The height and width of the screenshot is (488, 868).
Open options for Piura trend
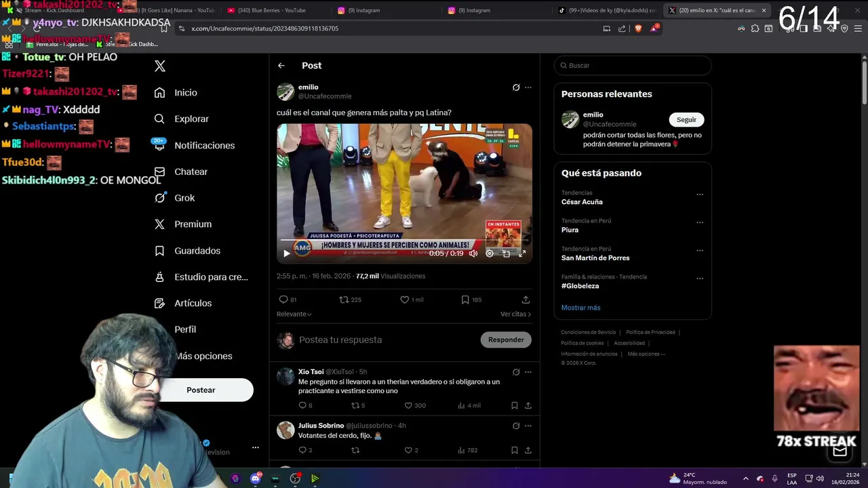pyautogui.click(x=700, y=222)
